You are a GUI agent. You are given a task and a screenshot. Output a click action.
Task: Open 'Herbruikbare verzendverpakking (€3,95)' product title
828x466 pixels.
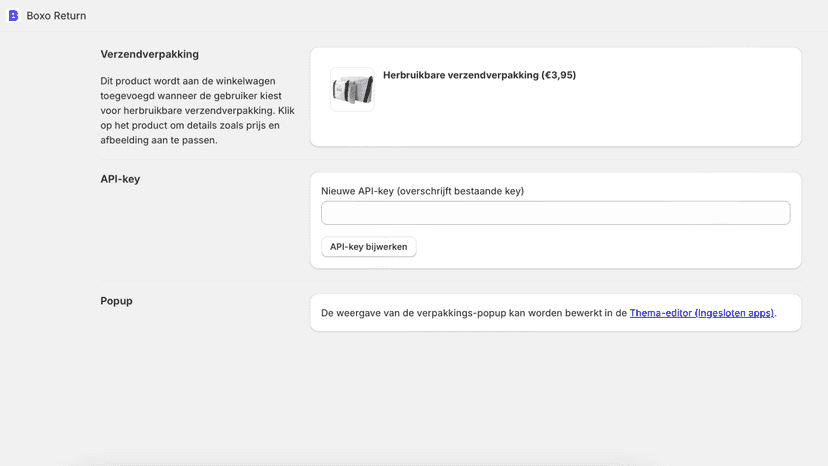pos(479,75)
